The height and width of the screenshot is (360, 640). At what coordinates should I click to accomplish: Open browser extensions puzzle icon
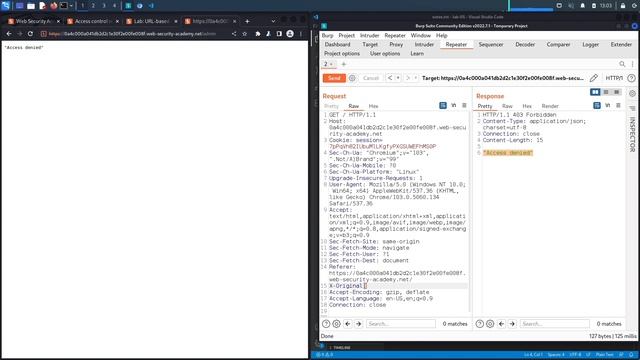[x=258, y=34]
